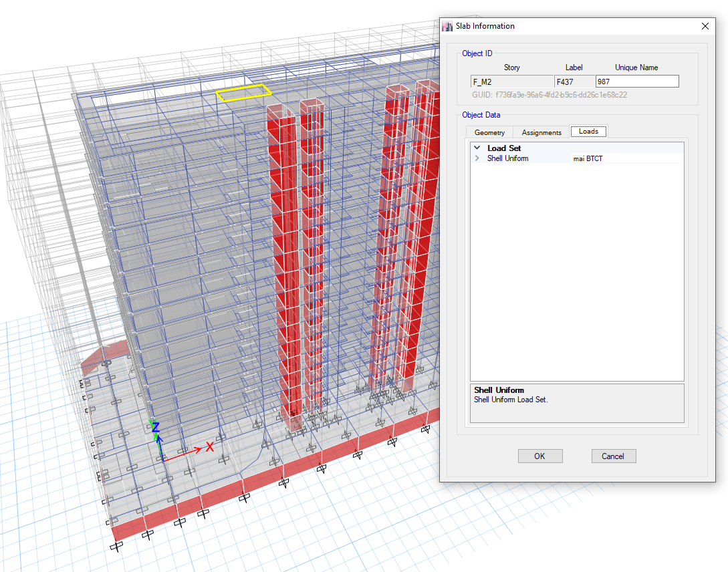Expand the Shell Uniform row arrow
Screen dimensions: 728x572
click(477, 158)
